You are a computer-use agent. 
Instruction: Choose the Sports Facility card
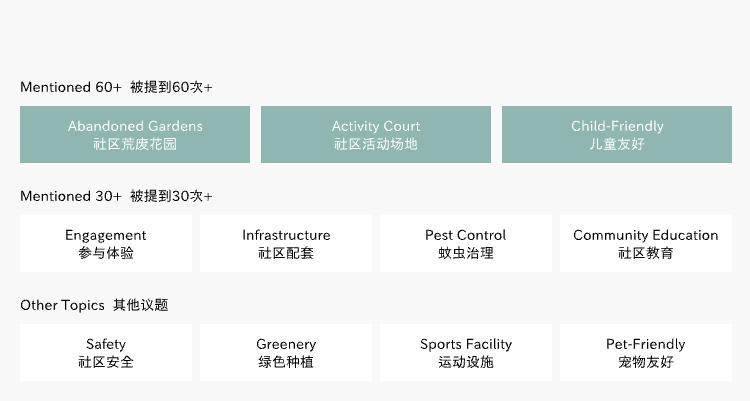[466, 352]
